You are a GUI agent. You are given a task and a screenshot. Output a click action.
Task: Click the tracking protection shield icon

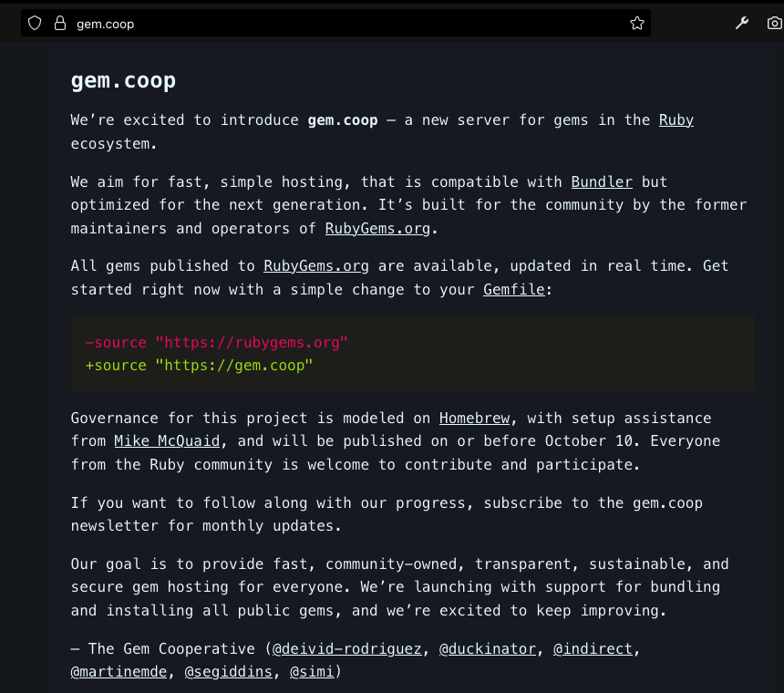click(35, 24)
